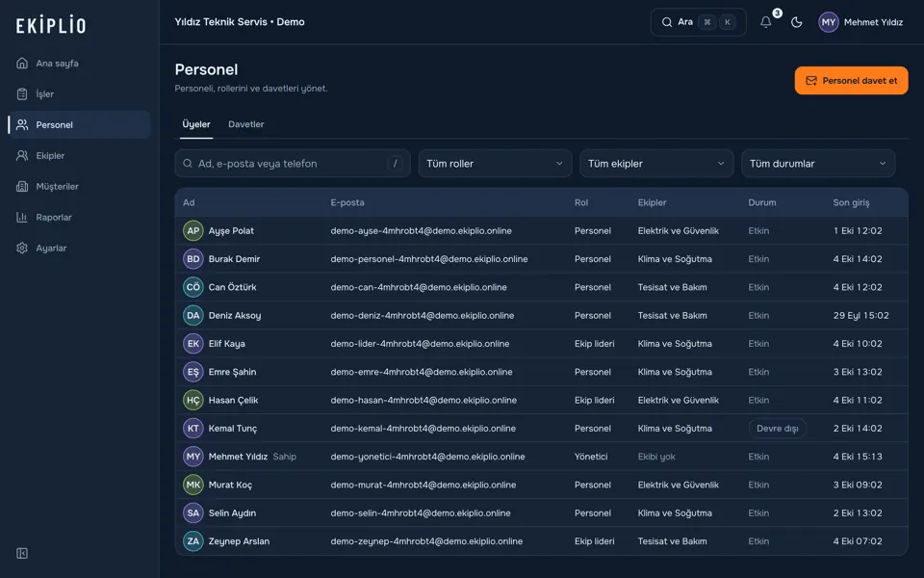924x578 pixels.
Task: Click the Raporlar chart icon
Action: click(x=22, y=217)
